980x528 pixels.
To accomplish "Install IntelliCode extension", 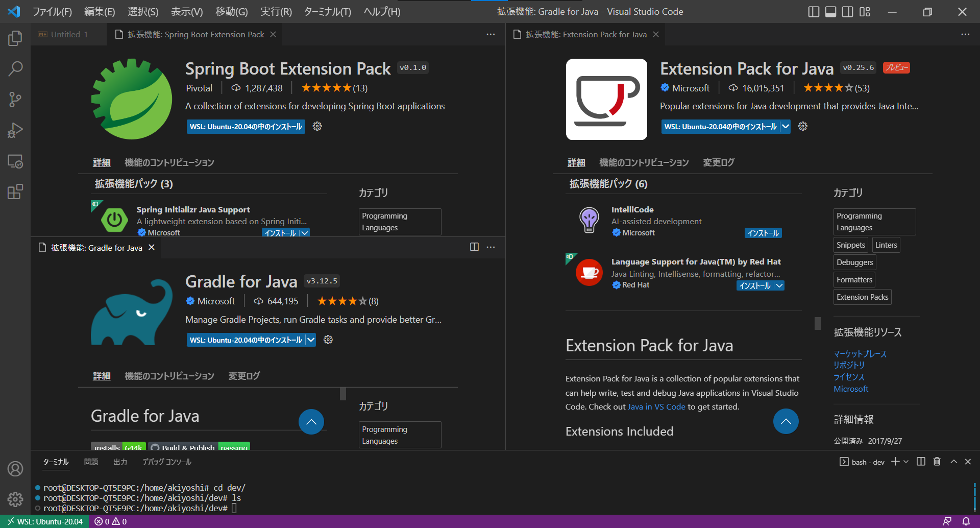I will click(x=763, y=233).
